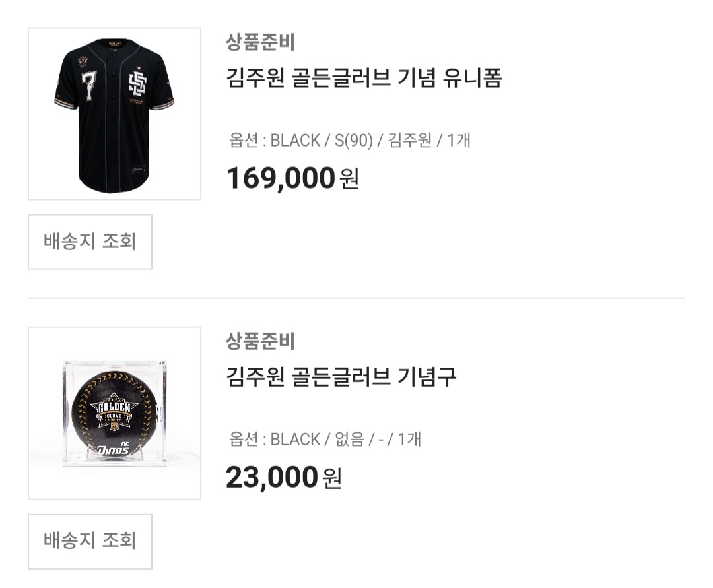Image resolution: width=713 pixels, height=588 pixels.
Task: Click the 23,000원 price
Action: point(283,477)
